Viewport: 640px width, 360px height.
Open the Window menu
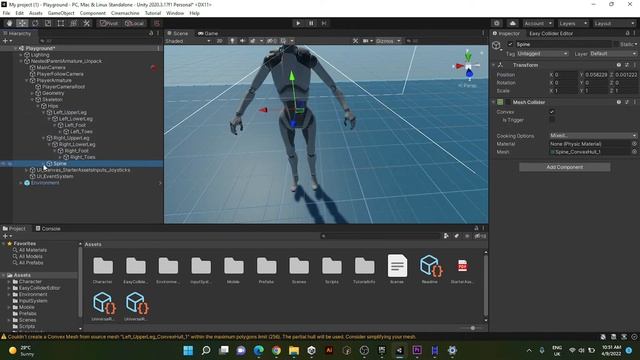point(175,13)
